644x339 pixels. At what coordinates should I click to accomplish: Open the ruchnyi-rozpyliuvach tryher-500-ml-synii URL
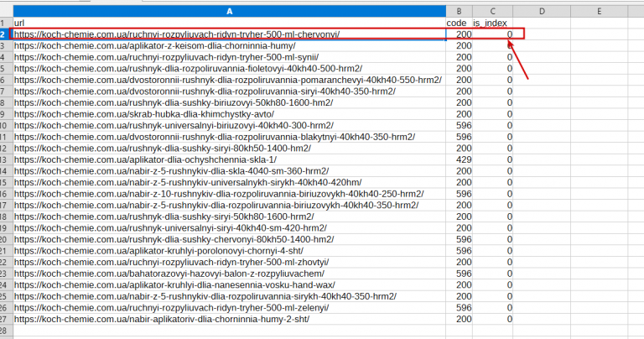[x=166, y=57]
